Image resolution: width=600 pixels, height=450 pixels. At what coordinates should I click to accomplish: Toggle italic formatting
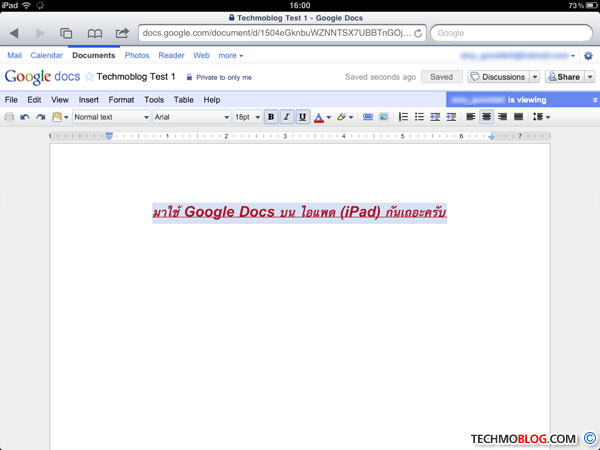coord(287,117)
